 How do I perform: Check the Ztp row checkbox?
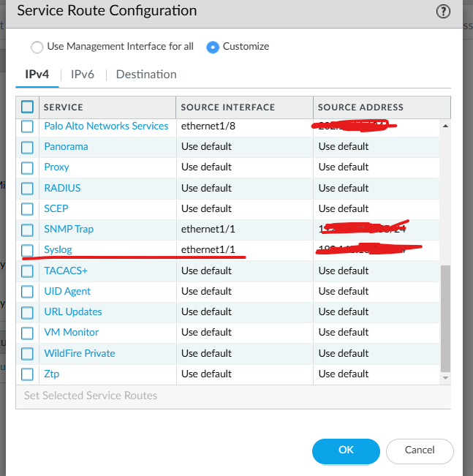coord(27,374)
